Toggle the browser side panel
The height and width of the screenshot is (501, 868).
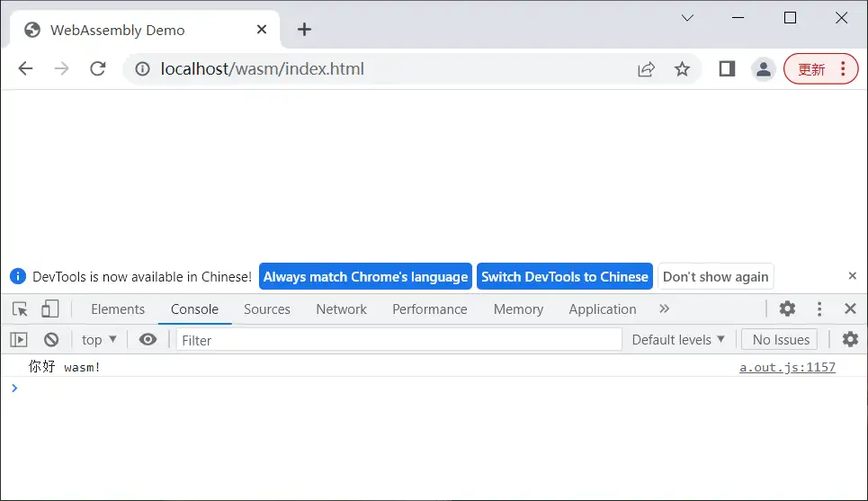(x=727, y=69)
